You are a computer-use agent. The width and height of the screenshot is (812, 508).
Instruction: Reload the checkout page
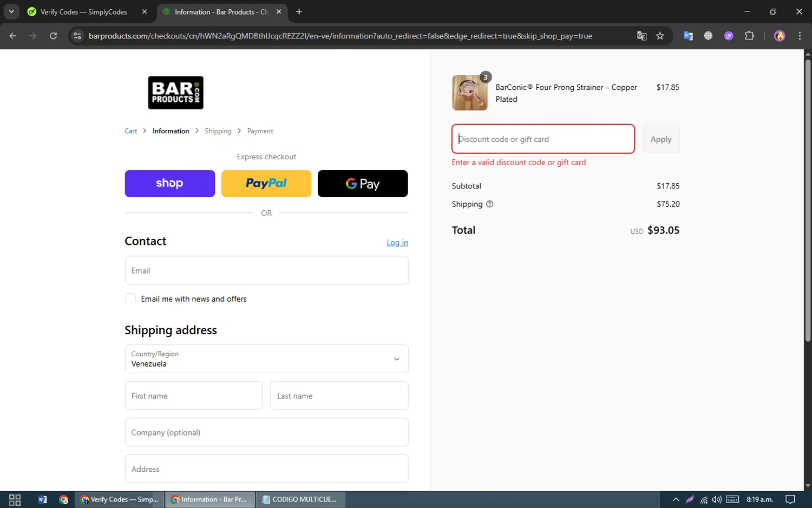(x=53, y=36)
